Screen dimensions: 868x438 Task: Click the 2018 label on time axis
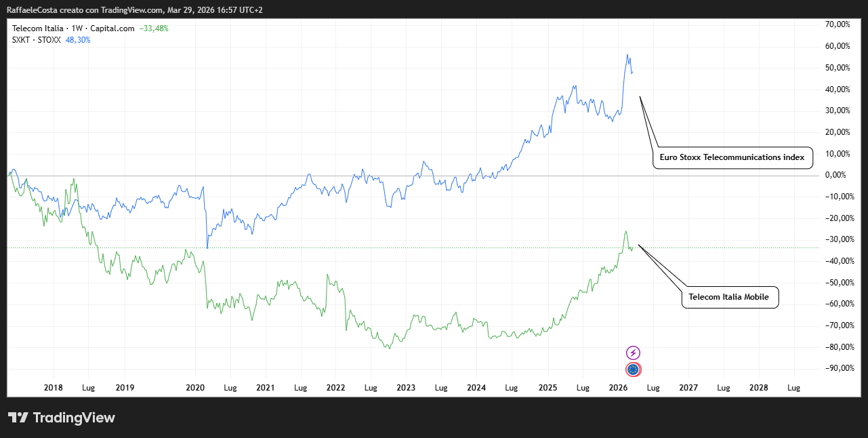[53, 388]
